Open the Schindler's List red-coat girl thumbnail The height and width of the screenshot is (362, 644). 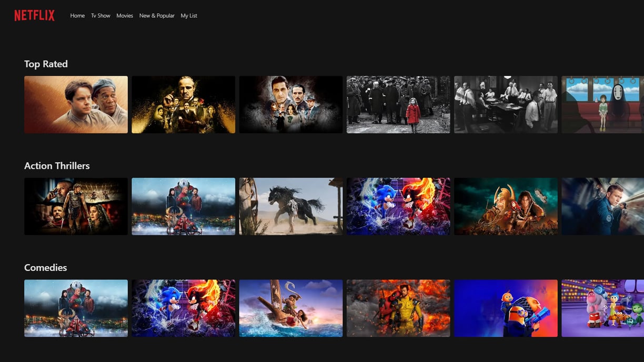click(x=398, y=105)
